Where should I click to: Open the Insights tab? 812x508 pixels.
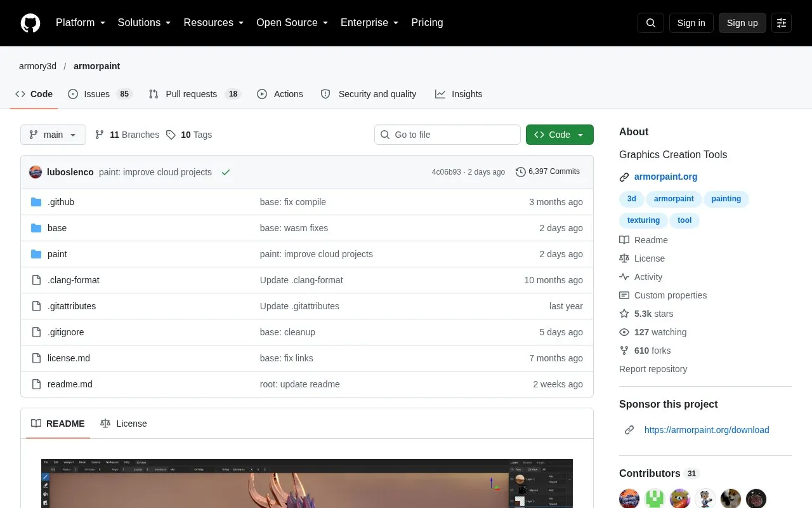[x=459, y=94]
